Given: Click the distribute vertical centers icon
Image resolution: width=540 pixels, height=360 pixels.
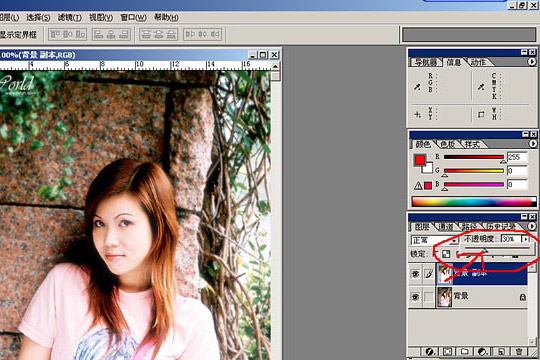Looking at the screenshot, I should (x=158, y=34).
